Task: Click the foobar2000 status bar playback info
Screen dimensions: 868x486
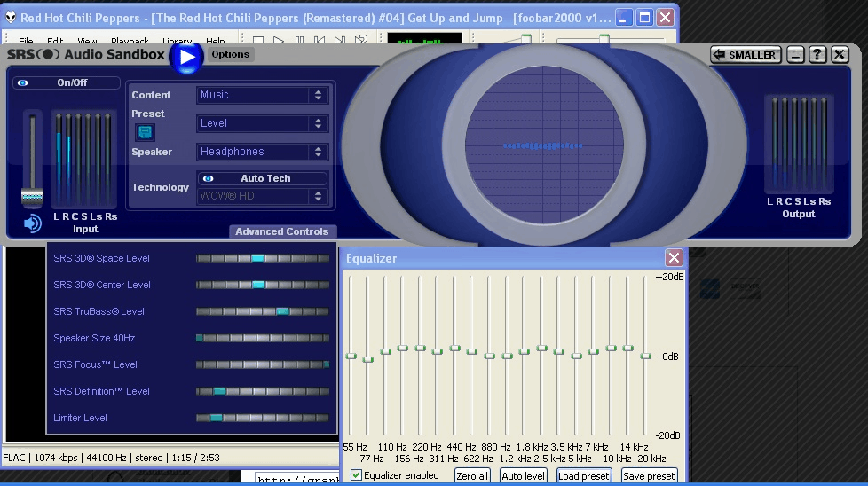Action: tap(111, 458)
